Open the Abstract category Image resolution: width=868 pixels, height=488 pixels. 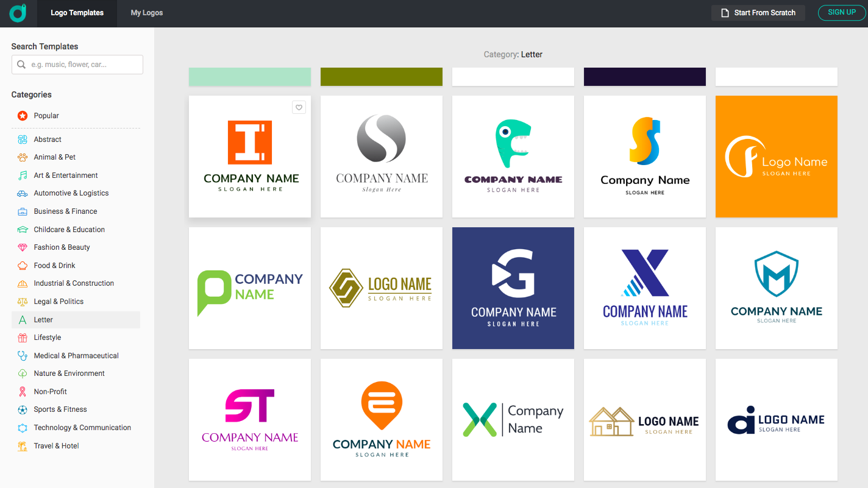click(x=46, y=139)
